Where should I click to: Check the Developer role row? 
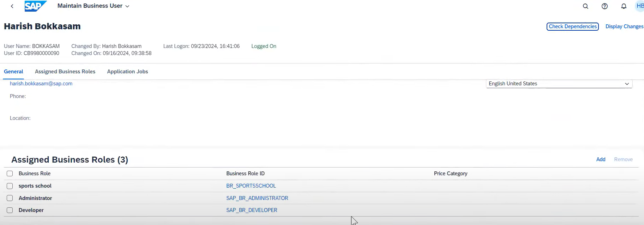coord(10,210)
